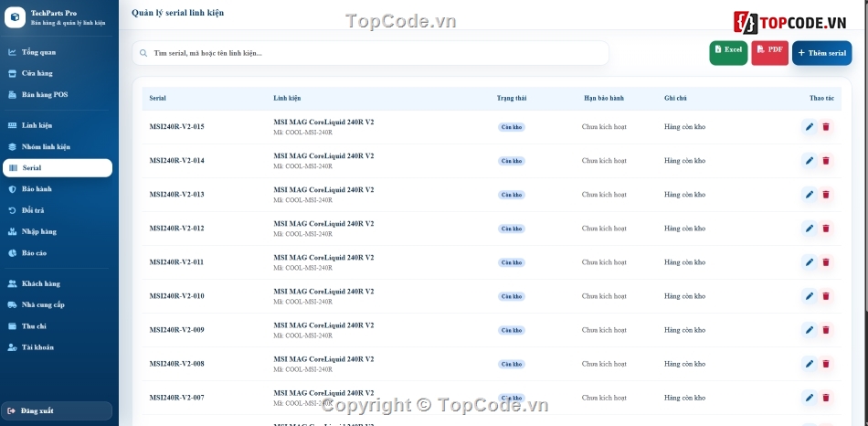Click Thêm serial to add a serial
868x426 pixels.
coord(822,53)
